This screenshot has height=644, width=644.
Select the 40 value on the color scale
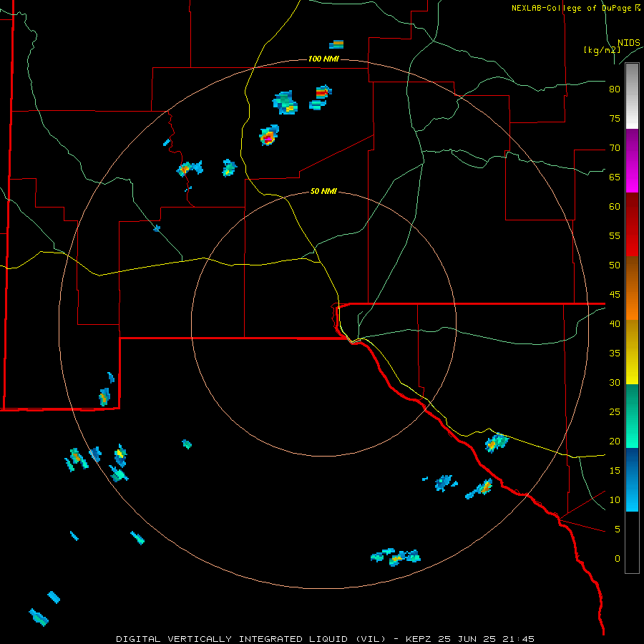[615, 324]
